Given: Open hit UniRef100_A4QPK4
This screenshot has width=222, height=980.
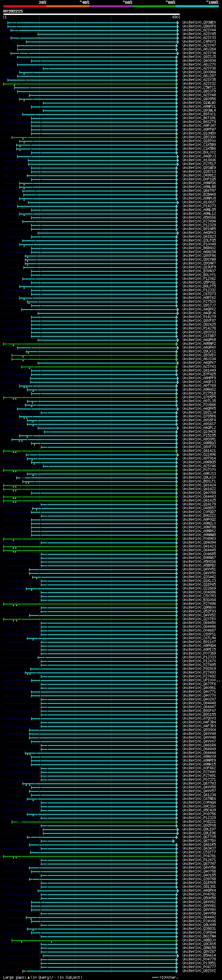Looking at the screenshot, I should [x=199, y=890].
